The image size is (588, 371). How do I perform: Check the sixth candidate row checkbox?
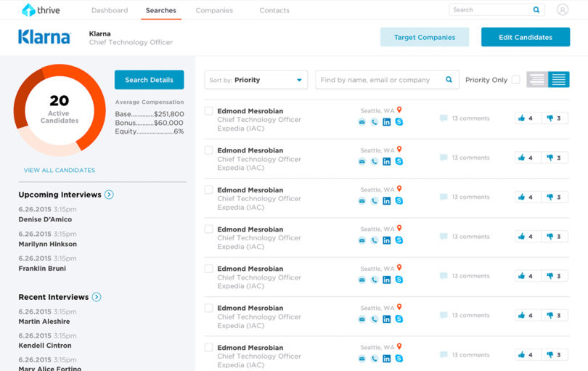[x=208, y=308]
